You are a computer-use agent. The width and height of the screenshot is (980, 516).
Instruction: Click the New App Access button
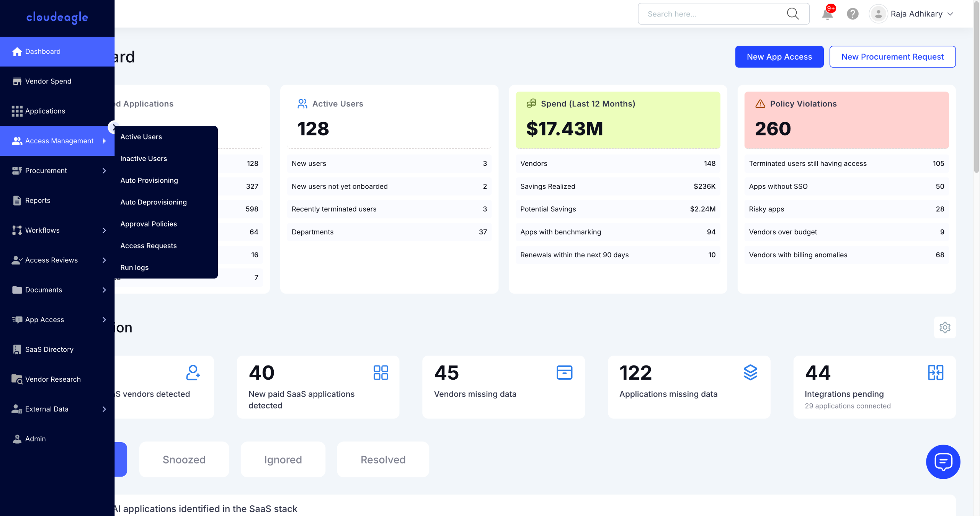click(x=779, y=57)
